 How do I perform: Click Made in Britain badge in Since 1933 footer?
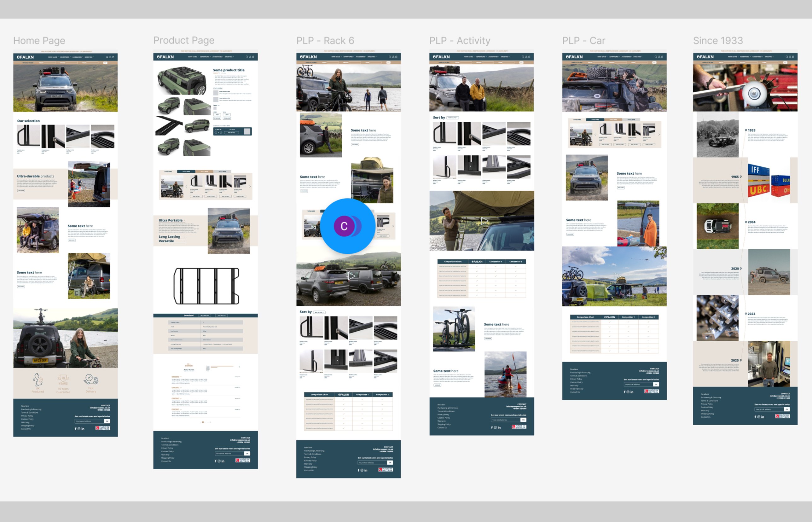click(782, 416)
